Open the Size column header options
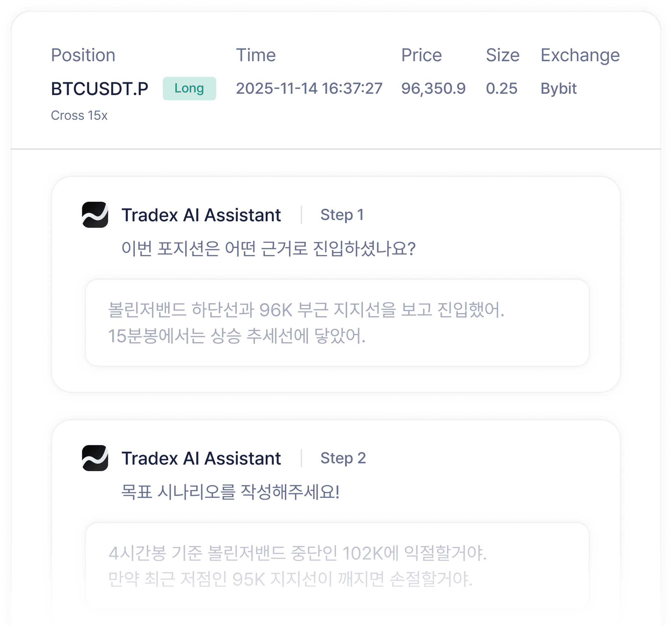The width and height of the screenshot is (672, 626). coord(503,55)
